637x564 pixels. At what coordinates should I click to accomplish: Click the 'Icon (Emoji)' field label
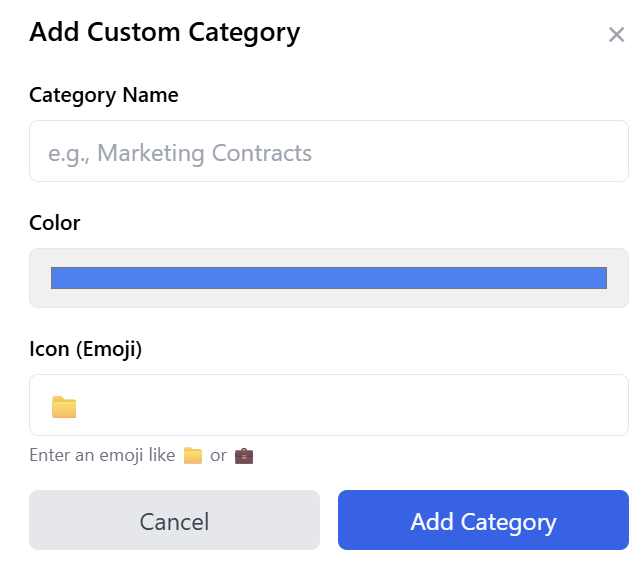tap(86, 350)
